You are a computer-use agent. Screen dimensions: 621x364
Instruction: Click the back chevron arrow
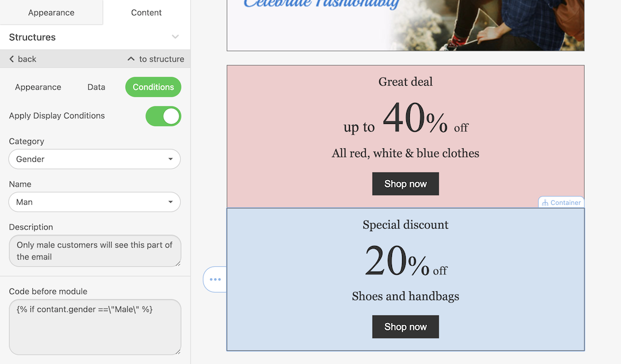(12, 59)
